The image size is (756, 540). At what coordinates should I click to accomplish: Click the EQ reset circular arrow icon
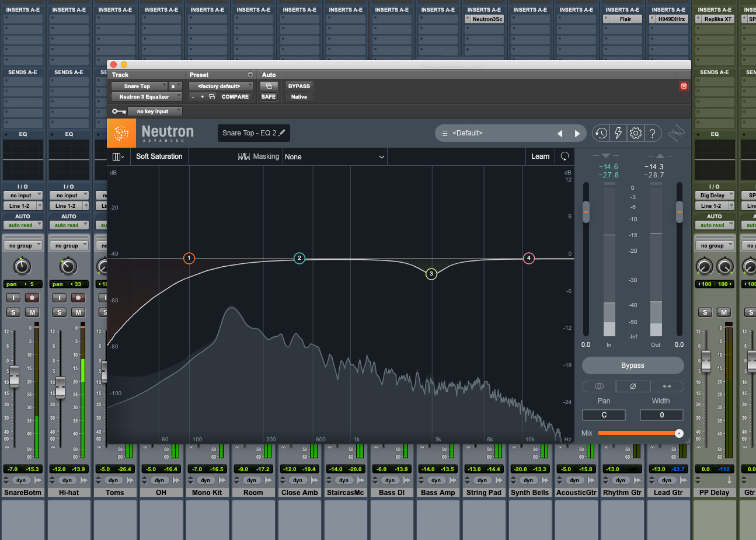pyautogui.click(x=565, y=156)
